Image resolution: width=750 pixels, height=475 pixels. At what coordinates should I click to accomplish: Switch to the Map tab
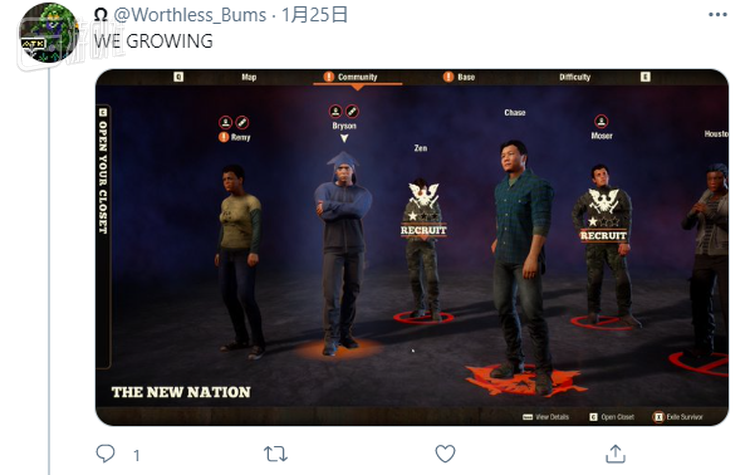click(249, 77)
